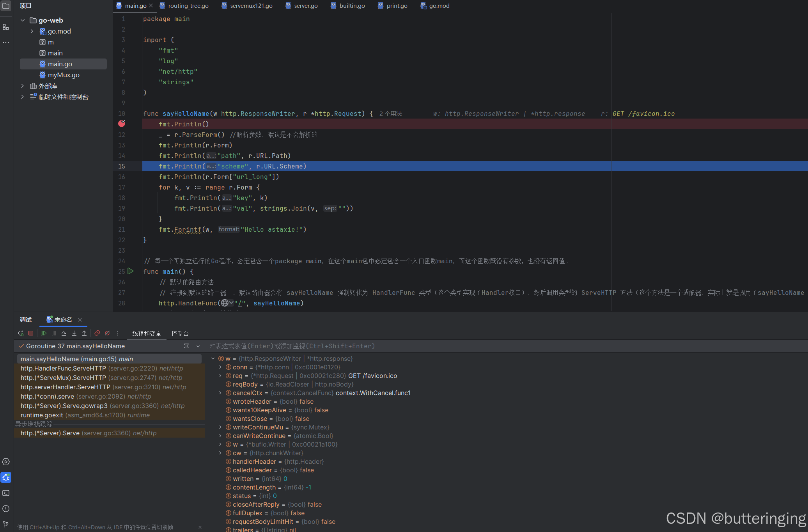Viewport: 808px width, 532px height.
Task: Open the Project tool window folder icon
Action: (x=6, y=6)
